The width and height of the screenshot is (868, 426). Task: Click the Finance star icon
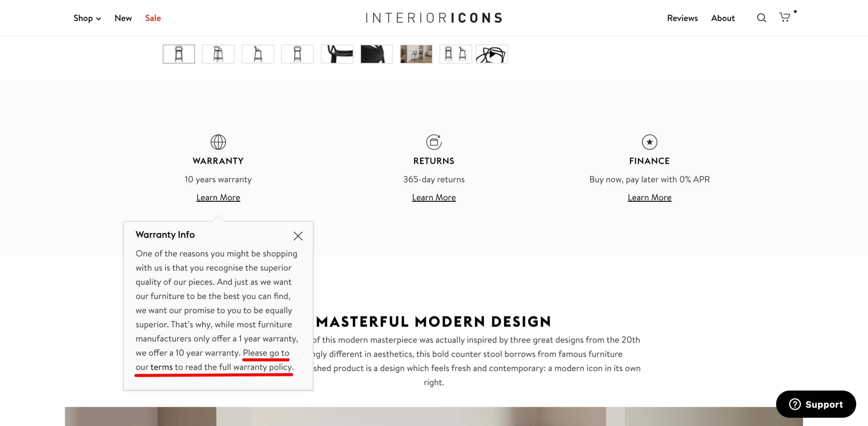pos(649,142)
